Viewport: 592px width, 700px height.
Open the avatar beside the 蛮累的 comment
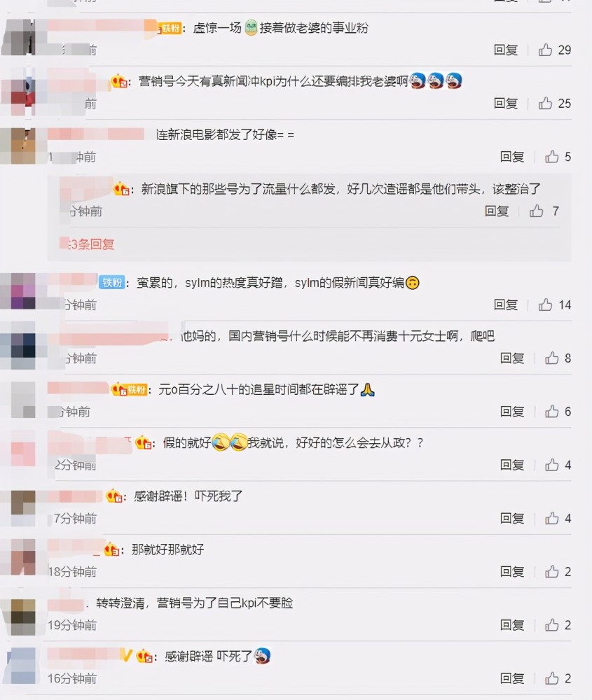coord(18,291)
